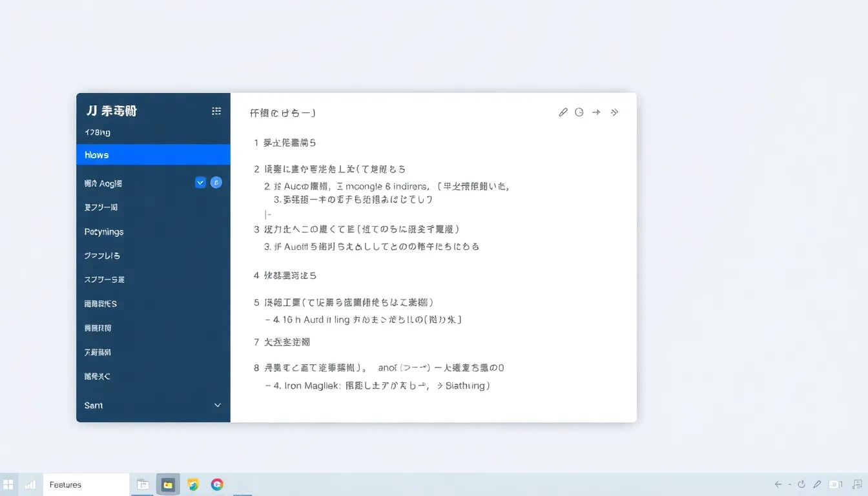Image resolution: width=868 pixels, height=496 pixels.
Task: Open the Sant sidebar section
Action: 153,406
